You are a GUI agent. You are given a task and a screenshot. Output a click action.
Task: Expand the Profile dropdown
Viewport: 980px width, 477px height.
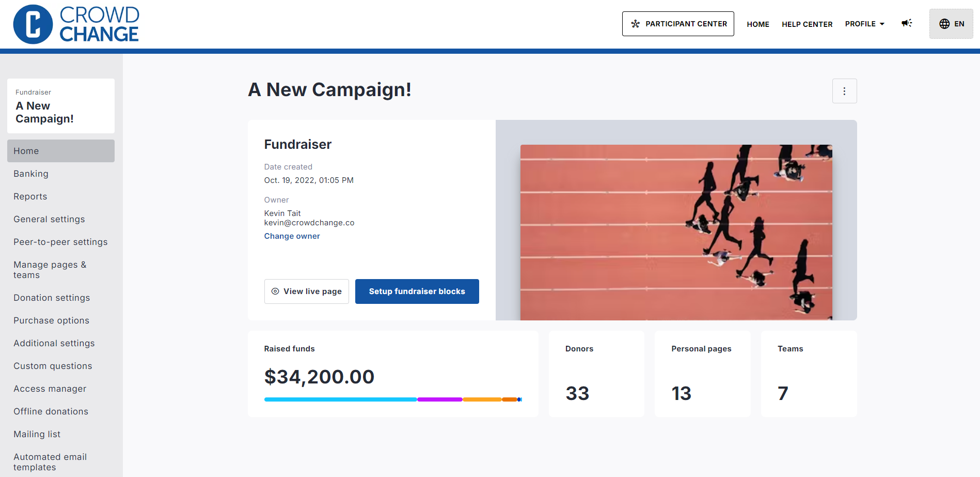[865, 24]
